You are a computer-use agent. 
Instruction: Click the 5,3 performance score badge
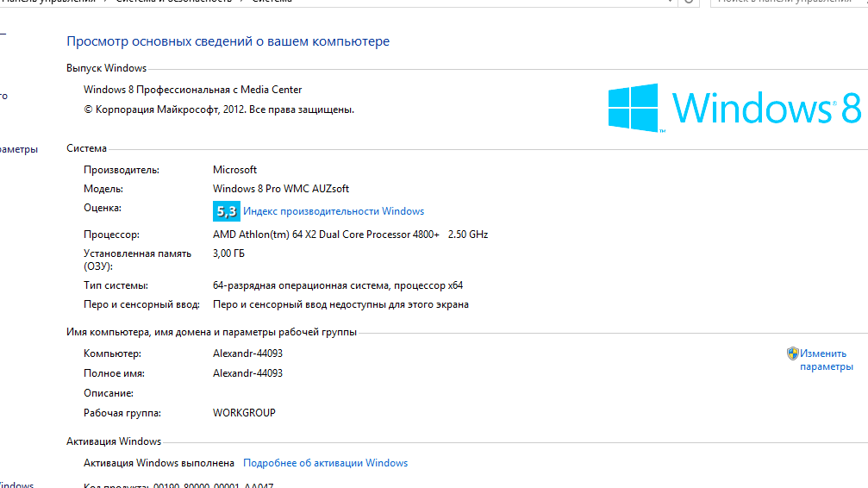point(227,211)
